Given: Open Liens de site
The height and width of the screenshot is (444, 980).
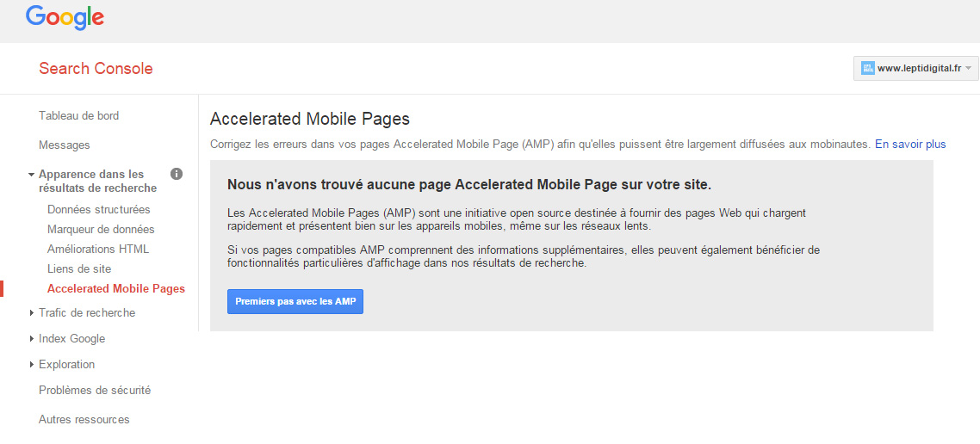Looking at the screenshot, I should point(79,269).
